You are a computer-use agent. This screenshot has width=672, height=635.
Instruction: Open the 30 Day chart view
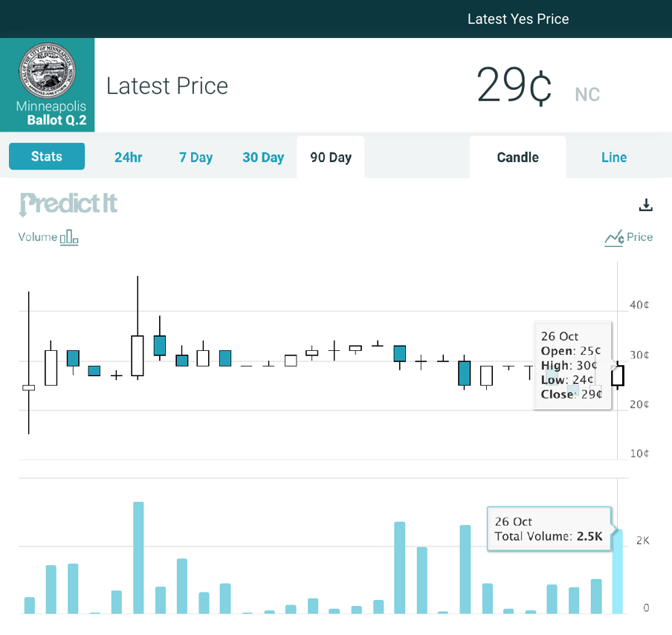[263, 157]
